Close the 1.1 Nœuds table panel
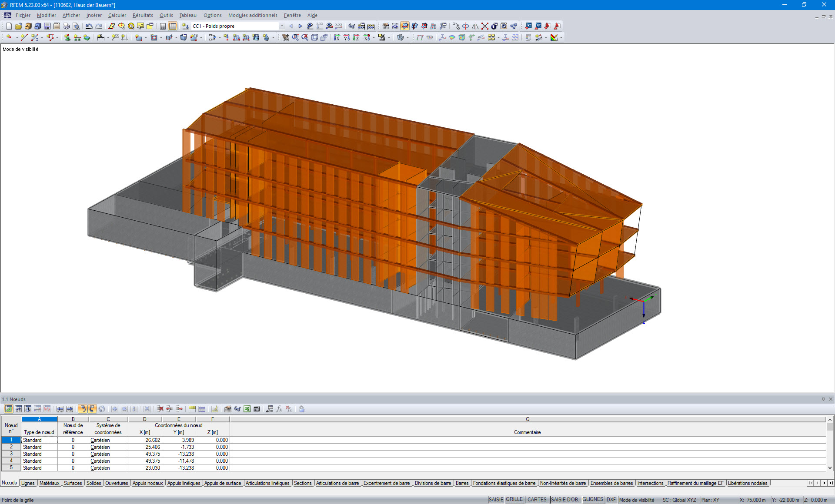835x504 pixels. pyautogui.click(x=831, y=399)
